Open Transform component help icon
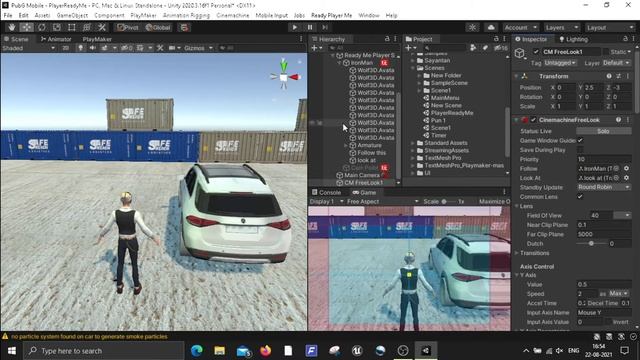This screenshot has width=640, height=360. pos(609,76)
